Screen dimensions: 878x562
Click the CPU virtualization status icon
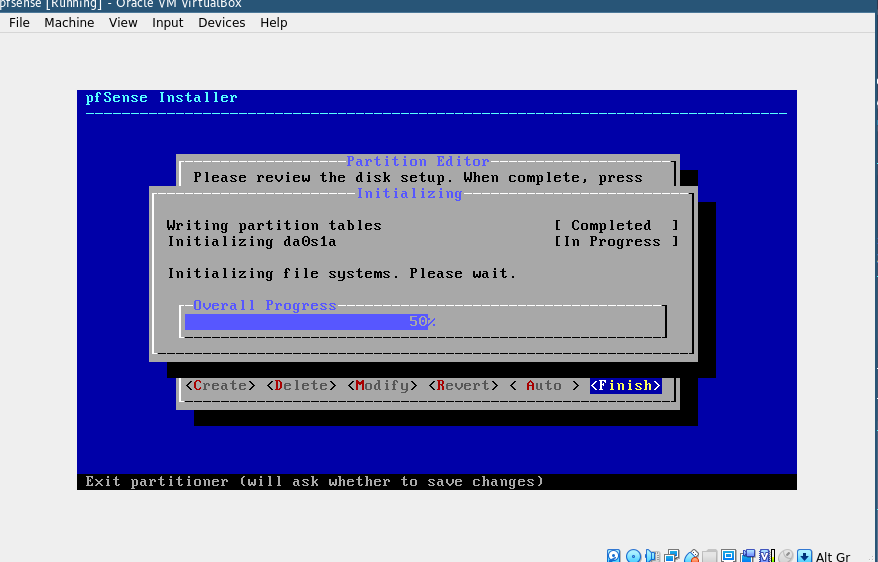[767, 556]
